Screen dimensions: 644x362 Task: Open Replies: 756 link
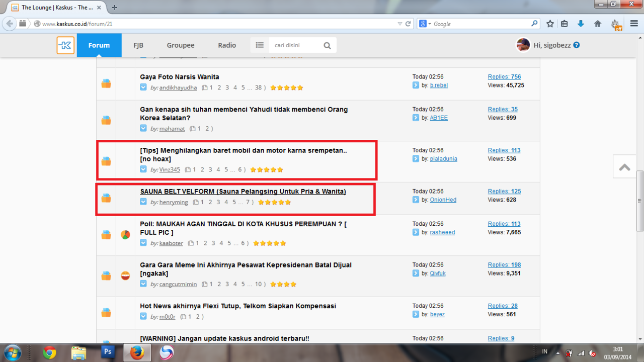pyautogui.click(x=504, y=77)
